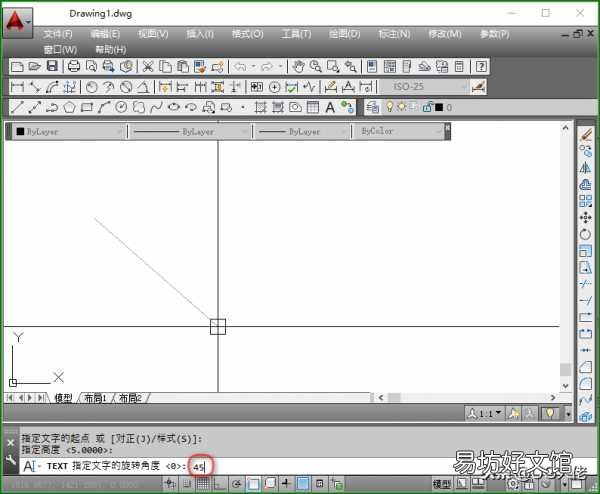Select the Table tool

tap(313, 108)
